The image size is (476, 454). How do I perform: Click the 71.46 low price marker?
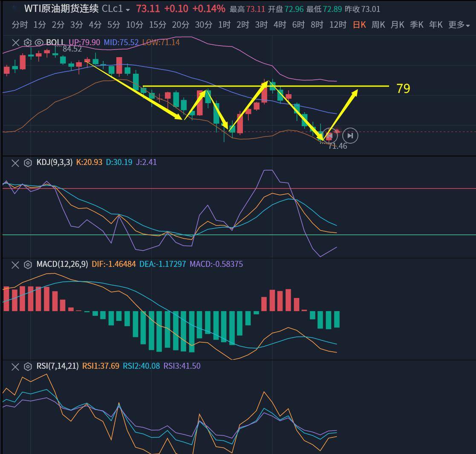pyautogui.click(x=338, y=146)
